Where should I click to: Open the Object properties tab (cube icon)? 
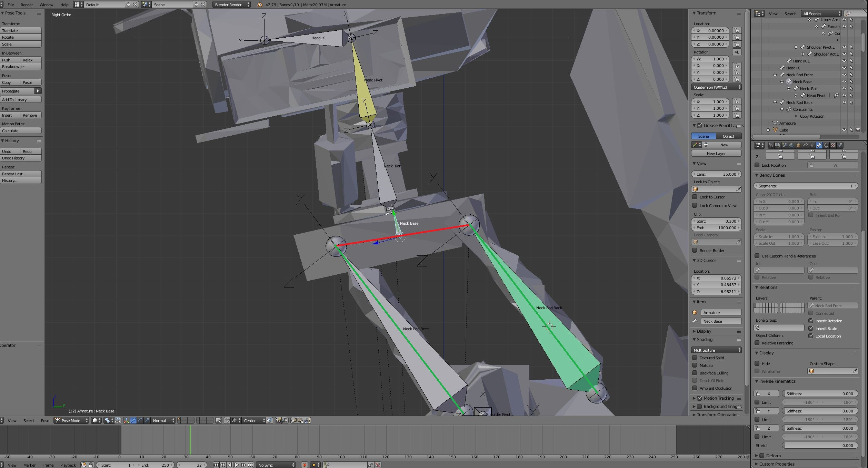tap(798, 145)
